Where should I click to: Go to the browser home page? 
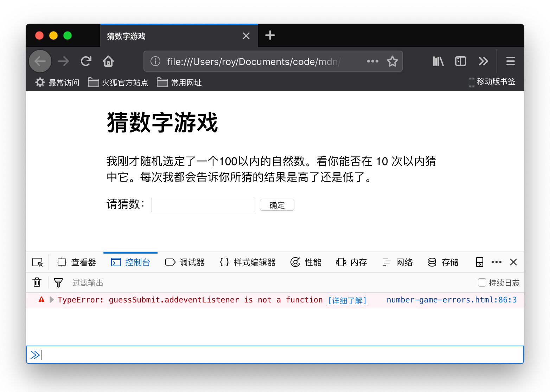108,61
